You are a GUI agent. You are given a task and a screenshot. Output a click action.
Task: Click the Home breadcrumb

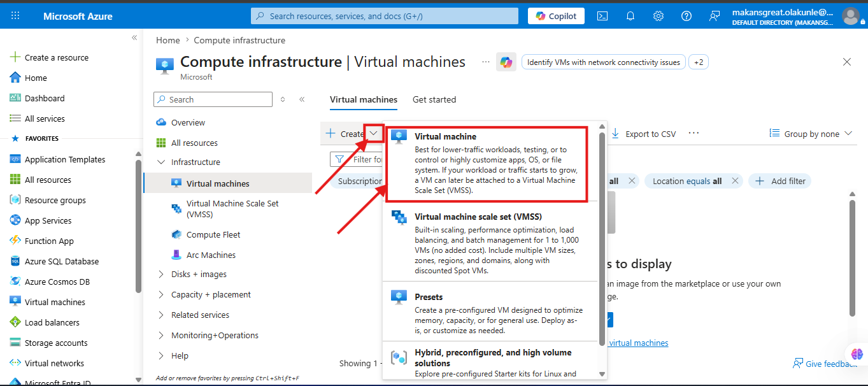[x=168, y=40]
